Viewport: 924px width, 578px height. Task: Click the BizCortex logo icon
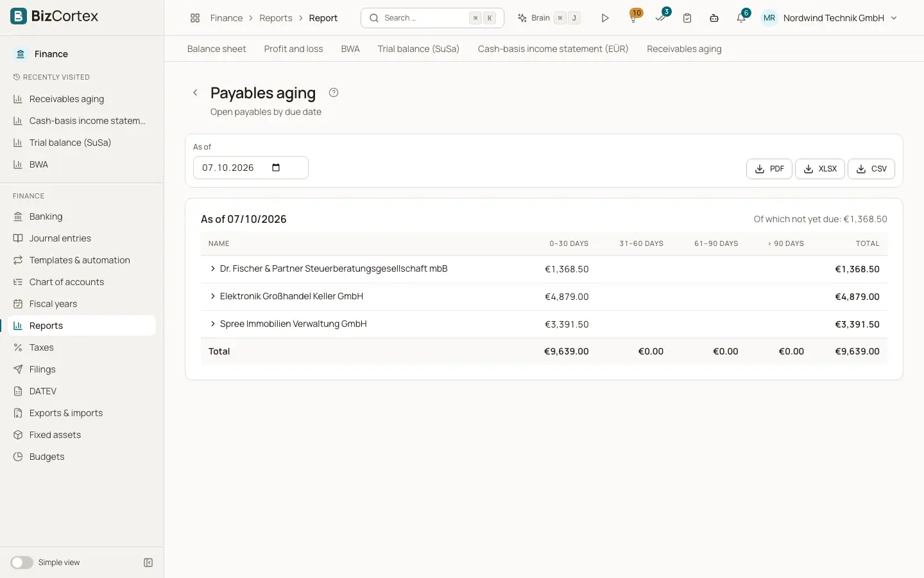(19, 16)
